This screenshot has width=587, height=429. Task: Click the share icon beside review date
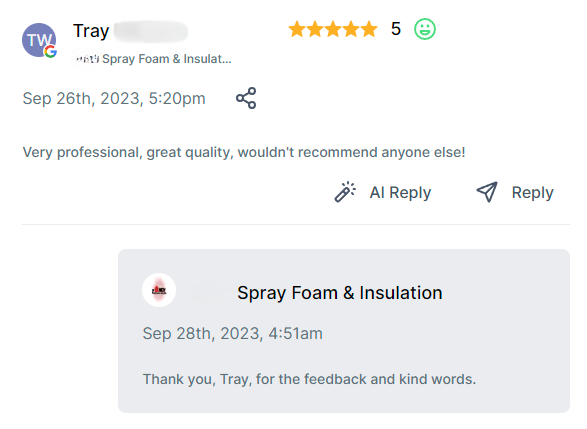click(x=246, y=98)
